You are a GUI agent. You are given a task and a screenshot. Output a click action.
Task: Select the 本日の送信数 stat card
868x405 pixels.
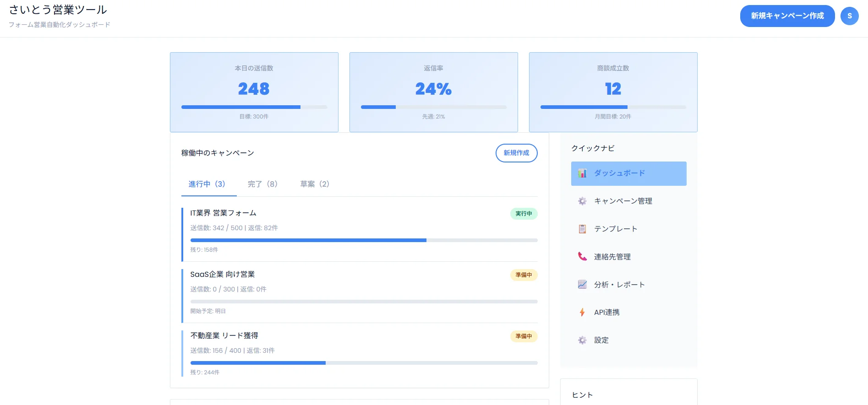pyautogui.click(x=254, y=92)
